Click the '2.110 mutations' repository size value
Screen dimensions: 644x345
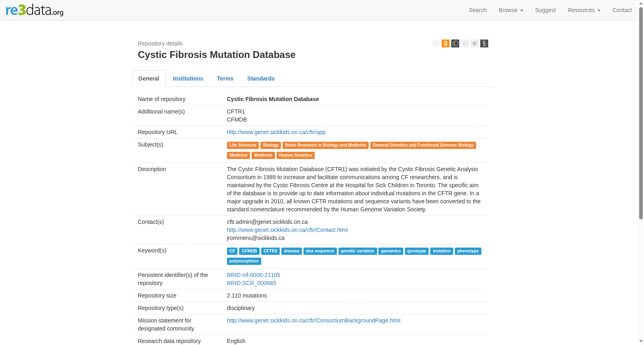coord(247,295)
